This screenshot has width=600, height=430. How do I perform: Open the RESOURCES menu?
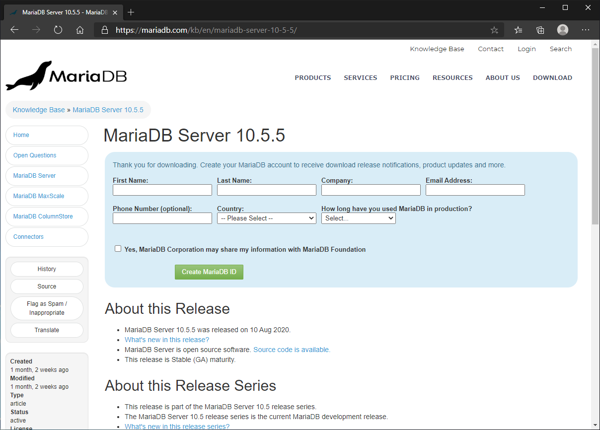[453, 78]
